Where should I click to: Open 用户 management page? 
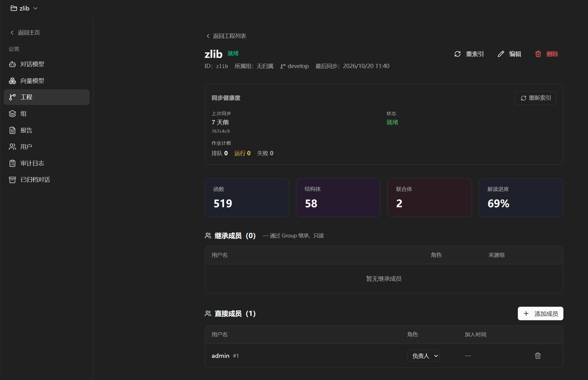(x=46, y=147)
